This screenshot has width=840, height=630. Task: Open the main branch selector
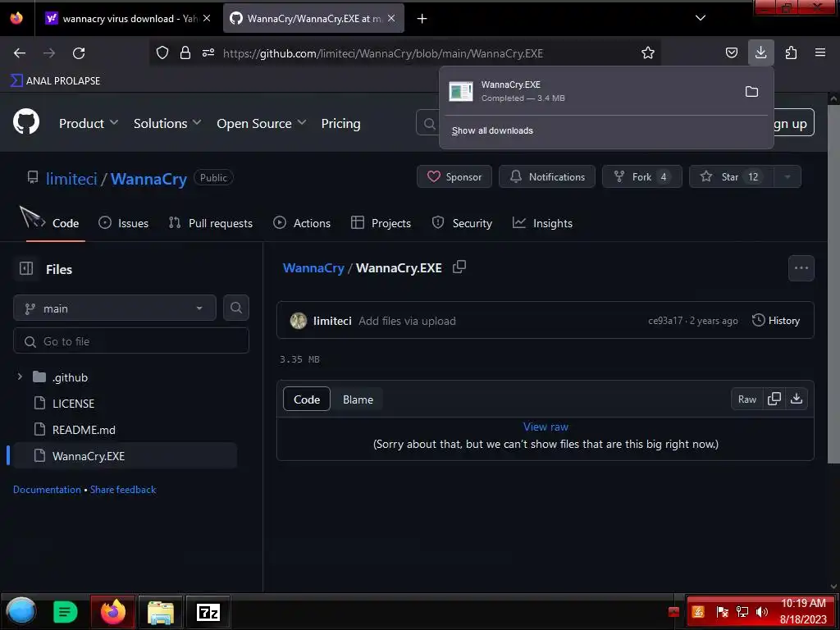coord(115,308)
